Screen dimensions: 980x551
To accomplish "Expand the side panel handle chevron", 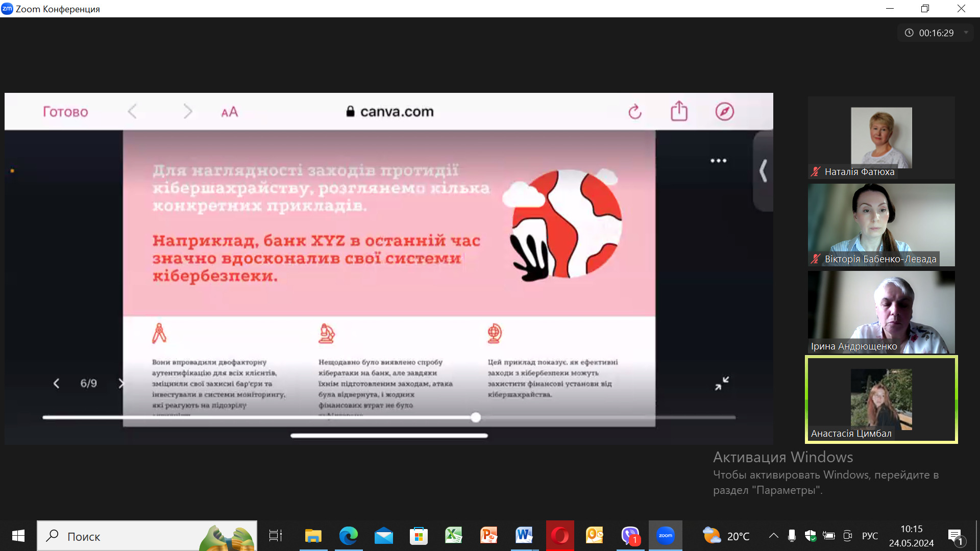I will [x=763, y=170].
